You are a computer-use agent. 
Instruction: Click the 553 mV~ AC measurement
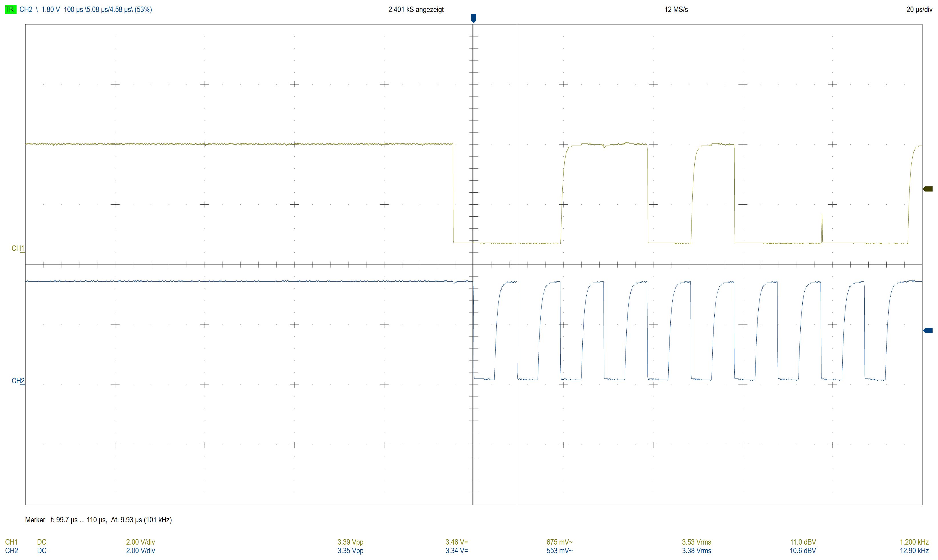pyautogui.click(x=559, y=551)
